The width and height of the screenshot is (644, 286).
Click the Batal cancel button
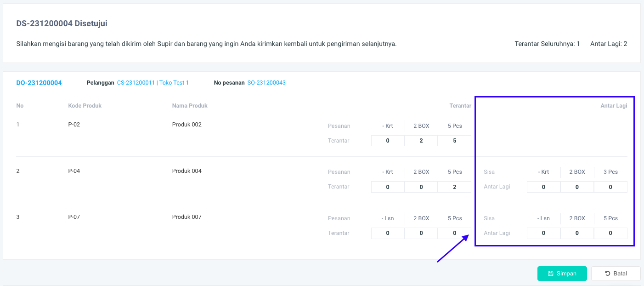[x=616, y=274]
